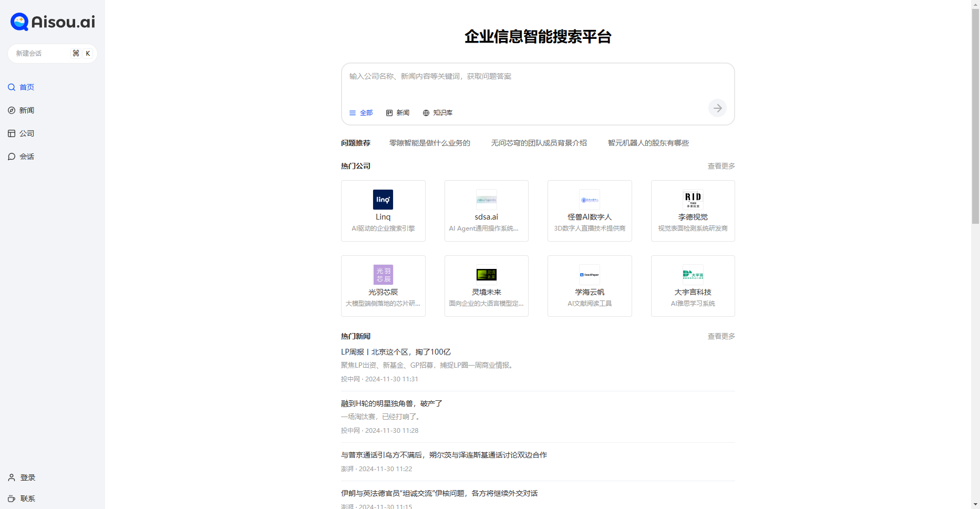The height and width of the screenshot is (509, 980).
Task: Click the 新闻 filter icon in search box
Action: coord(389,113)
